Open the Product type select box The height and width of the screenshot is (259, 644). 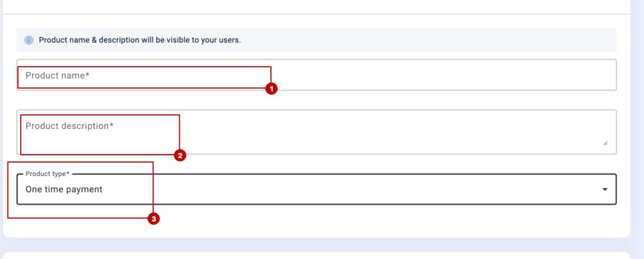click(316, 189)
